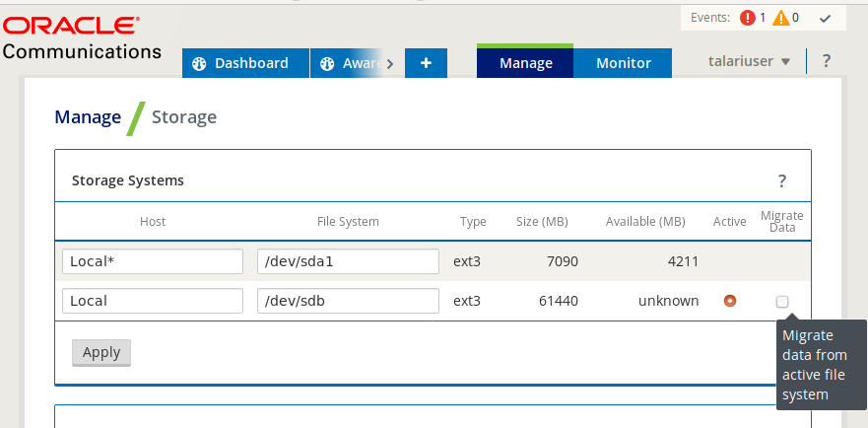The width and height of the screenshot is (868, 428).
Task: Open the Aware tab
Action: point(347,63)
